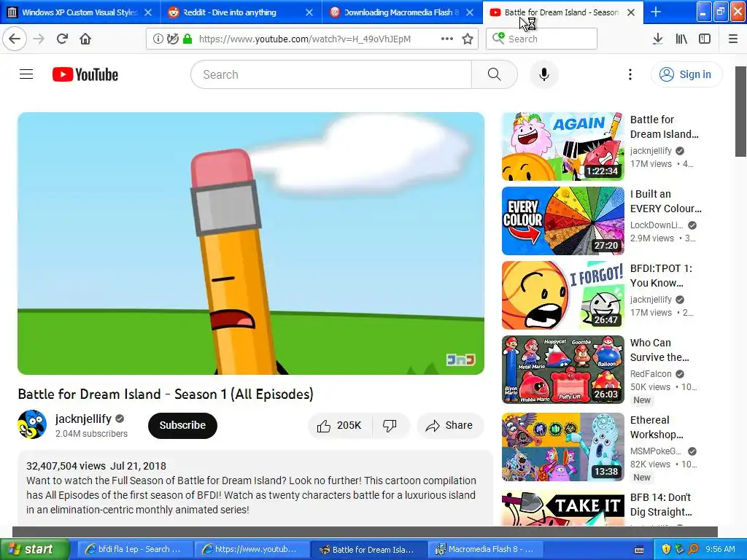Click the video title Battle for Dream Island
The height and width of the screenshot is (560, 747).
166,394
